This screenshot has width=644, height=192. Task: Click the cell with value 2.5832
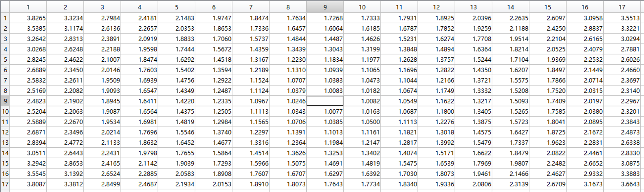(x=28, y=80)
